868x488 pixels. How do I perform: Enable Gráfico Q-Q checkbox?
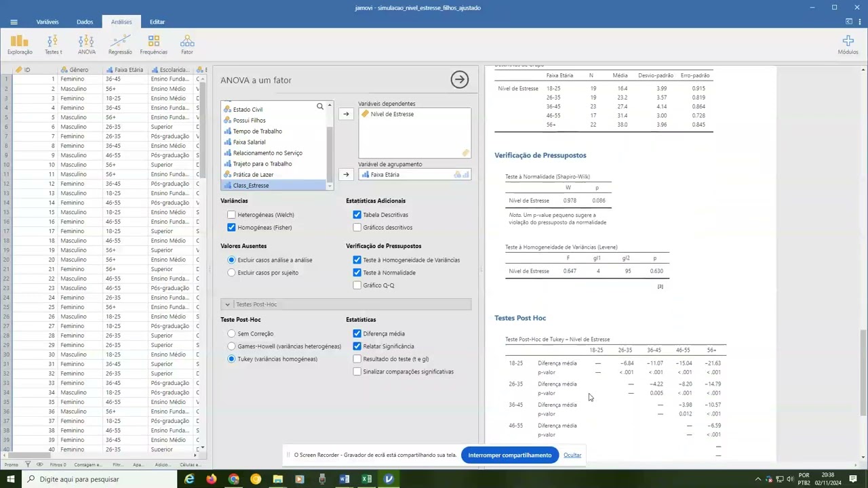(357, 285)
